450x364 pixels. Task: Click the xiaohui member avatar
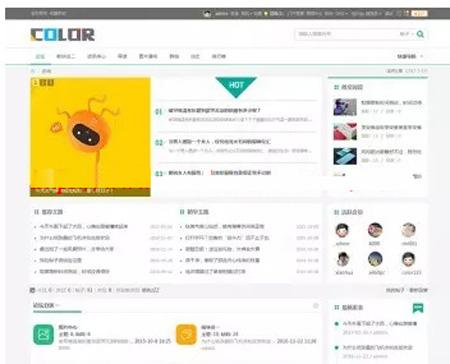click(342, 259)
